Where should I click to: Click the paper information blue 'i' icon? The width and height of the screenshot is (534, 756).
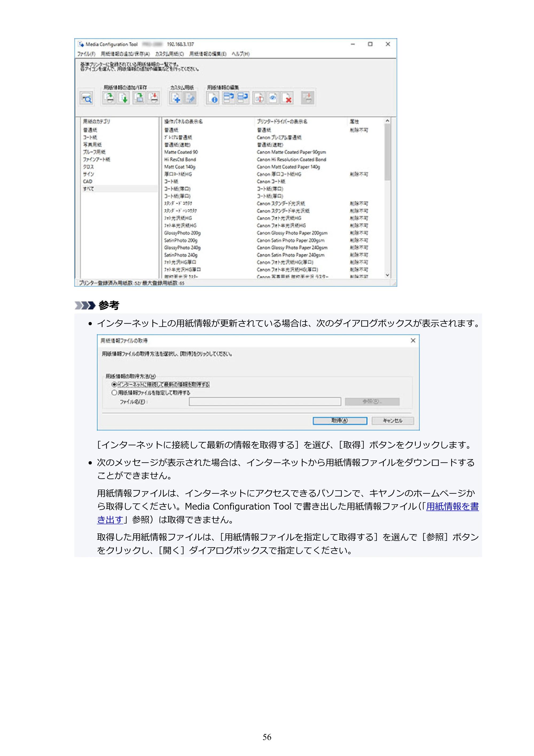tap(213, 98)
